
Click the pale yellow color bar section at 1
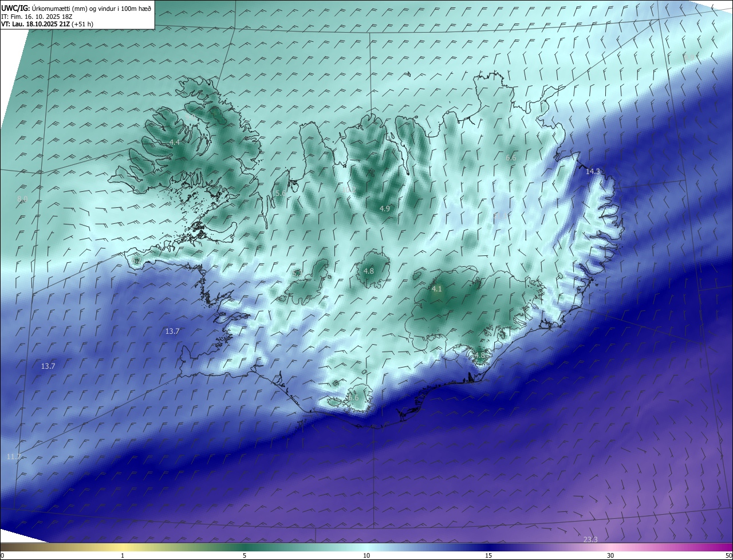coord(123,547)
